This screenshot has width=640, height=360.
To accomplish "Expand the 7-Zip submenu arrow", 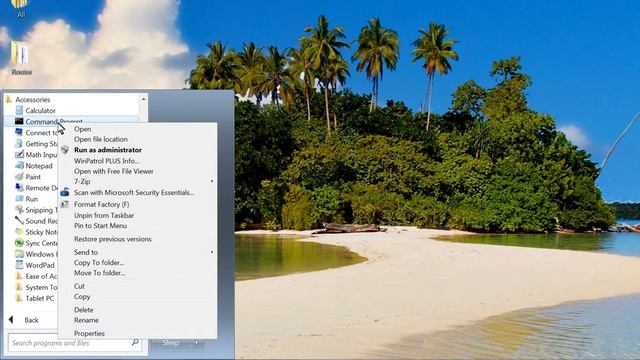I will point(211,181).
